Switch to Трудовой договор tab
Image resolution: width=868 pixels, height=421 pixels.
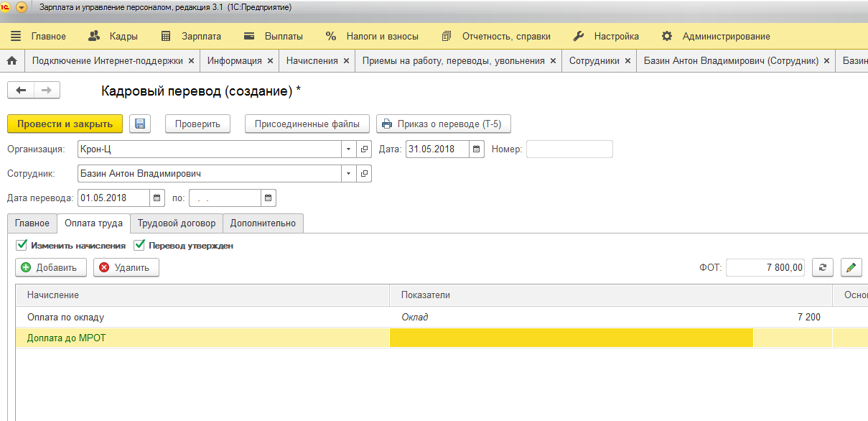pos(177,223)
